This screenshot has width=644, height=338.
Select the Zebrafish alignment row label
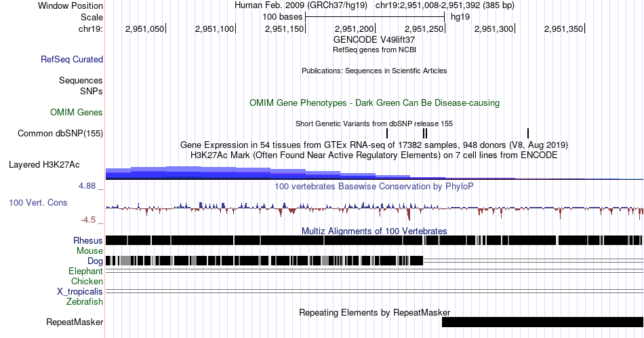pos(85,301)
